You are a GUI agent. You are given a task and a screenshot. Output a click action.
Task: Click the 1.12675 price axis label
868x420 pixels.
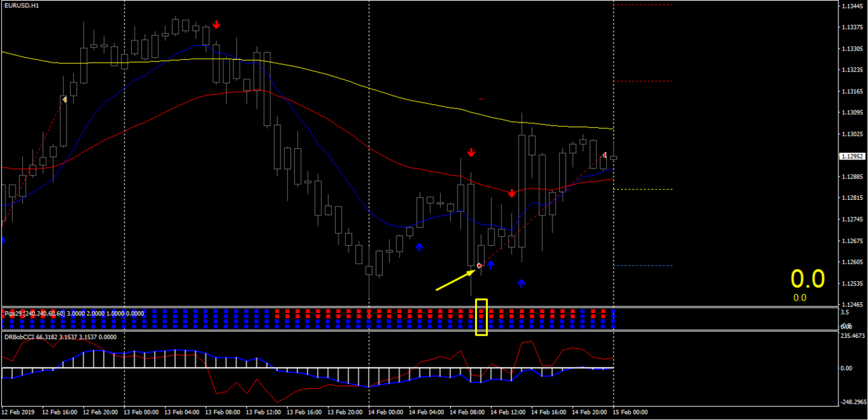851,241
